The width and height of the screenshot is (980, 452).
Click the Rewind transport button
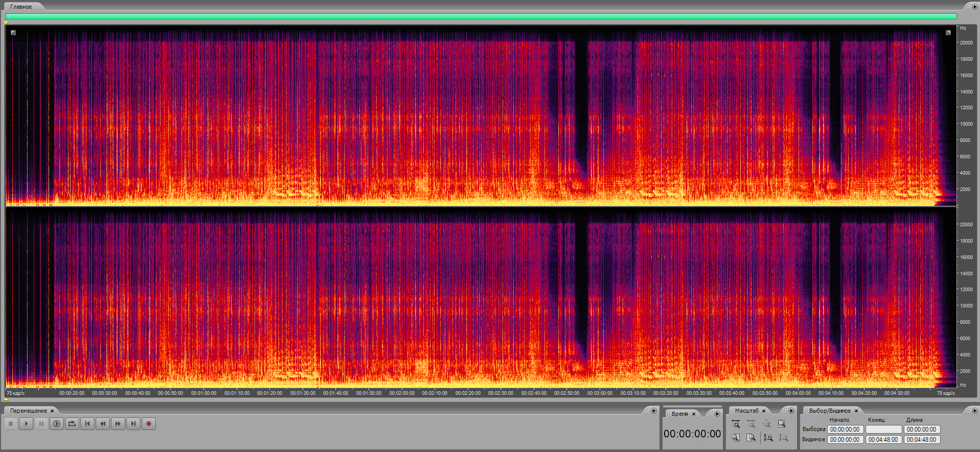tap(103, 423)
